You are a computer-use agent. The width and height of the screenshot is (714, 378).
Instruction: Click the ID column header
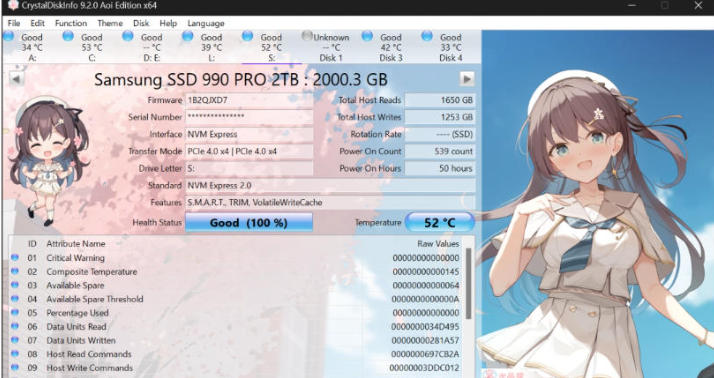click(32, 244)
